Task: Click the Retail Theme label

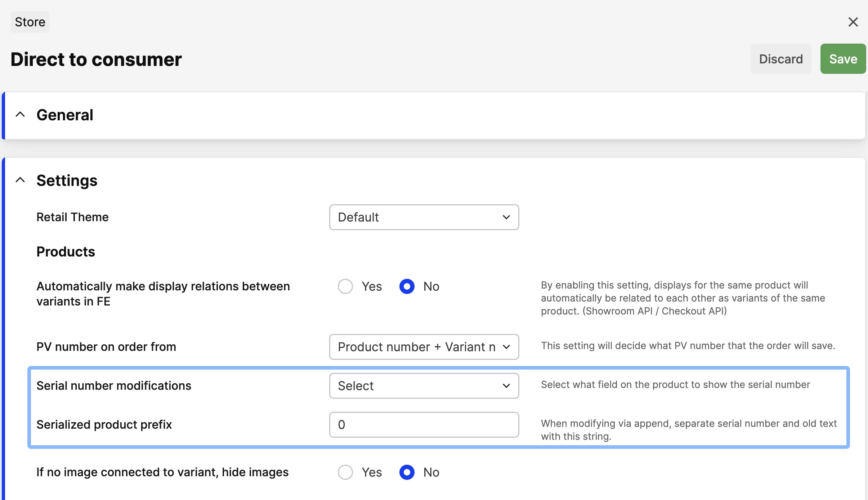Action: (72, 217)
